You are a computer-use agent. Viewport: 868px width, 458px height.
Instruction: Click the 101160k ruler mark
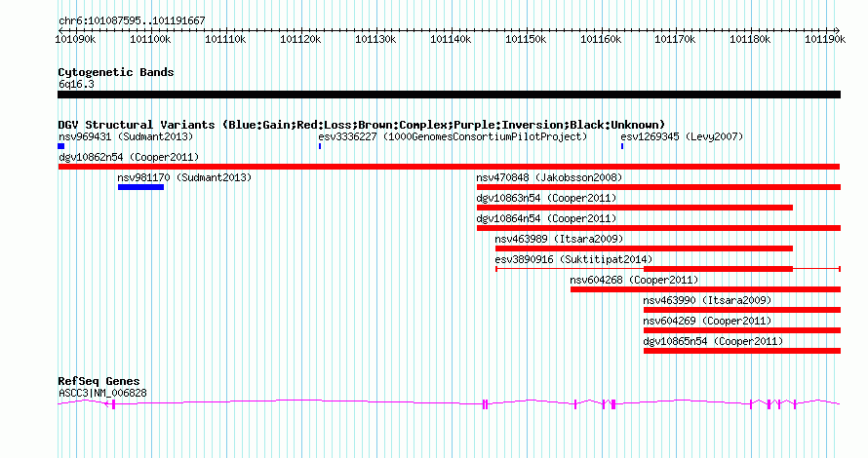click(x=601, y=39)
